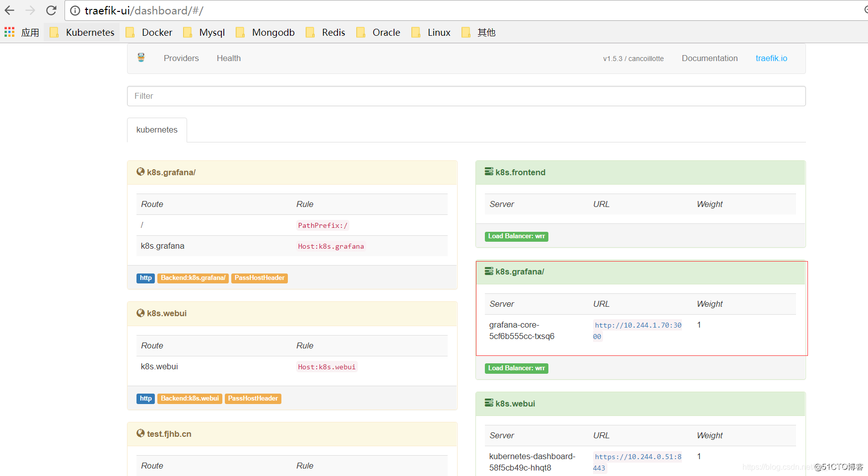Click http badge under k8s.grafana/ frontend
868x476 pixels.
coord(145,278)
